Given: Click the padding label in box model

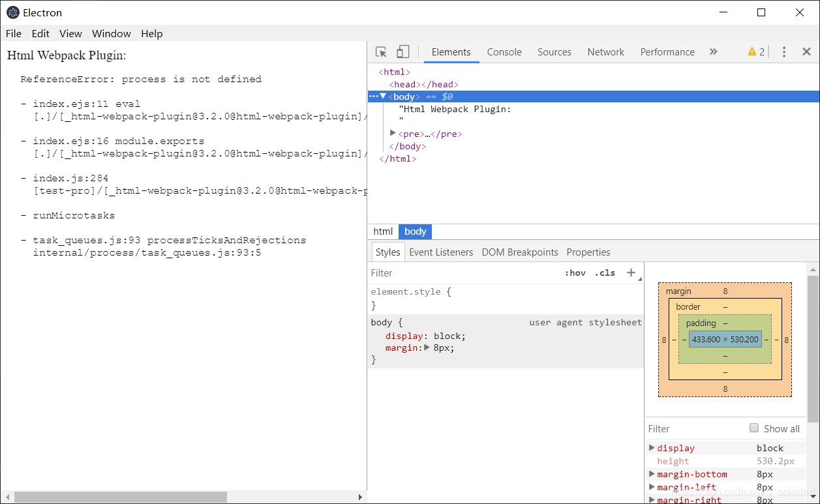Looking at the screenshot, I should tap(701, 323).
